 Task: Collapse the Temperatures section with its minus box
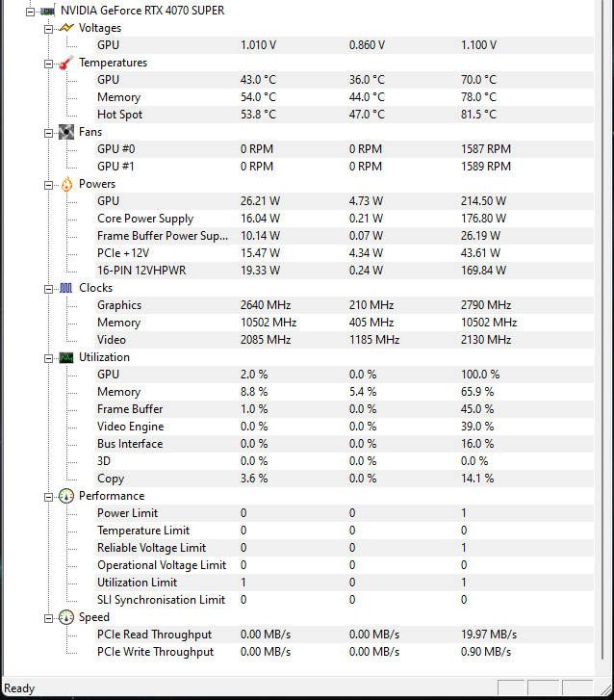click(49, 63)
